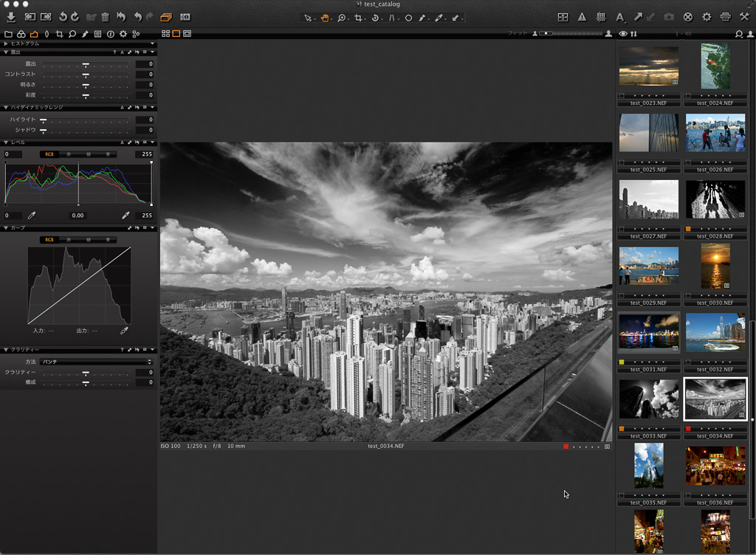Select the Crop cursor tool
This screenshot has width=756, height=555.
pyautogui.click(x=359, y=18)
